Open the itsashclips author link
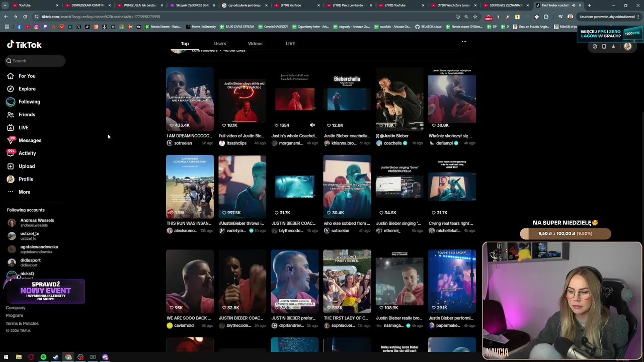Image resolution: width=644 pixels, height=362 pixels. coord(236,143)
